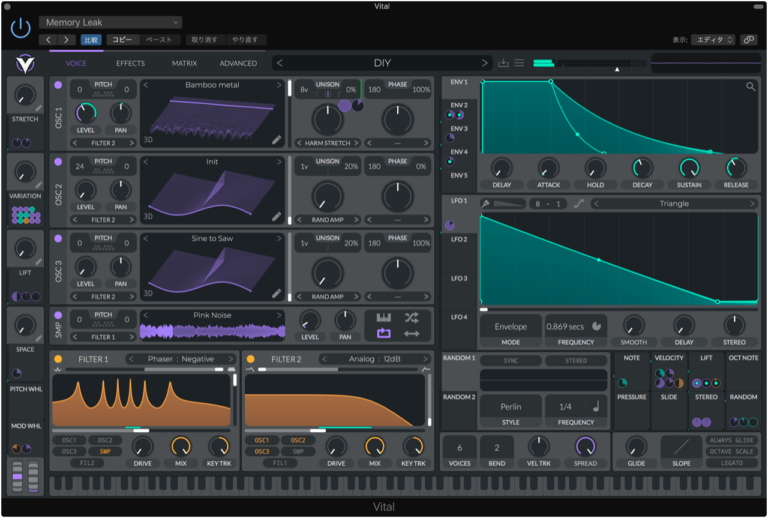768x518 pixels.
Task: Switch to the EFFECTS tab
Action: 130,63
